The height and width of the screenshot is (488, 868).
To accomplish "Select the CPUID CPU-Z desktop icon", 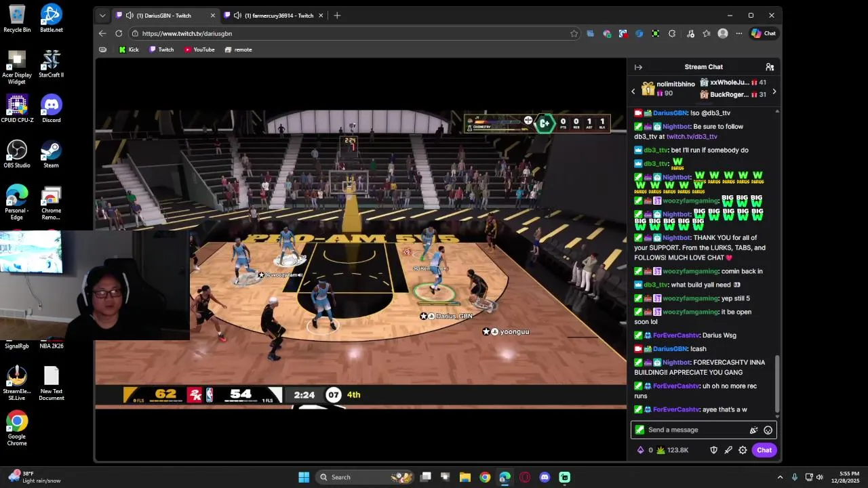I will (x=17, y=109).
